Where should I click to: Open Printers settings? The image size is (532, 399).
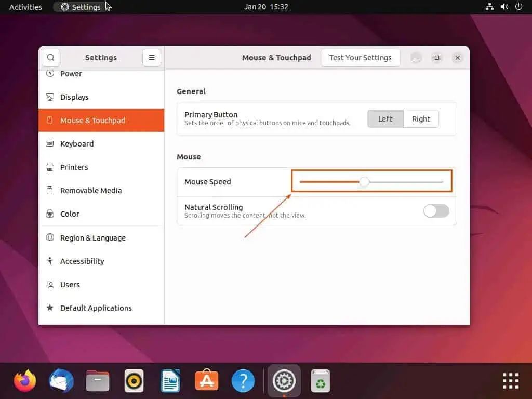74,167
